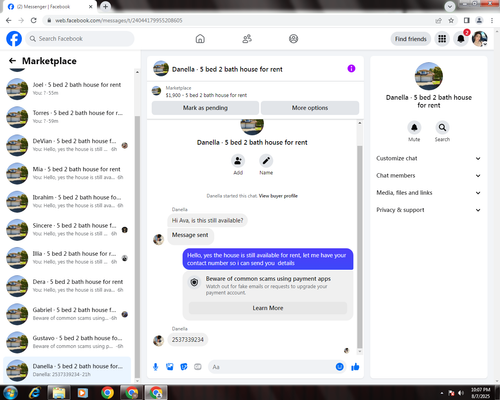The image size is (500, 400).
Task: Open Joel's house rent conversation
Action: [67, 89]
